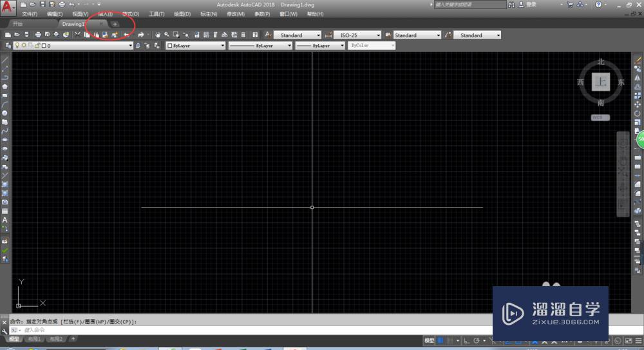Open the 工具(T) menu
Image resolution: width=644 pixels, height=350 pixels.
coord(156,14)
